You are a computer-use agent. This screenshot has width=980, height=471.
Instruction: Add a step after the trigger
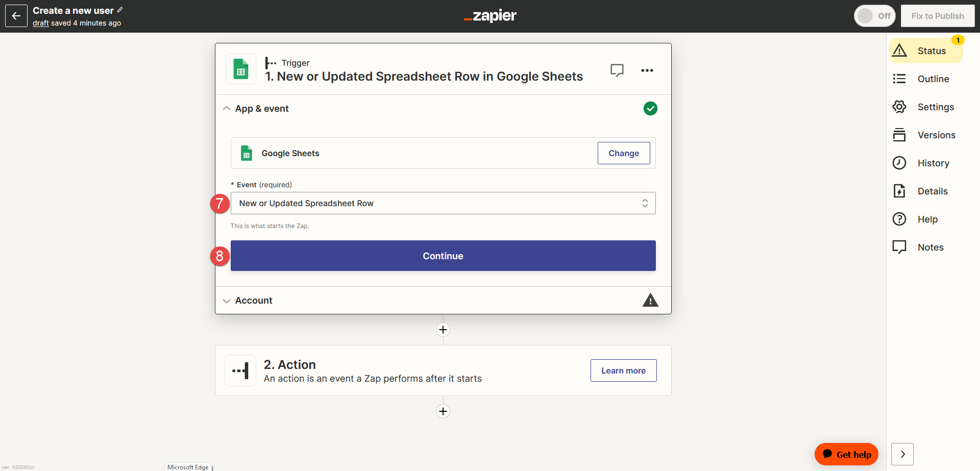(443, 330)
